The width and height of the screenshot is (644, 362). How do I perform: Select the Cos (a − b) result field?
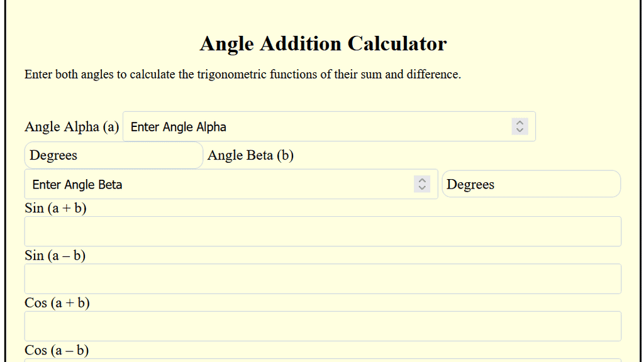(322, 359)
